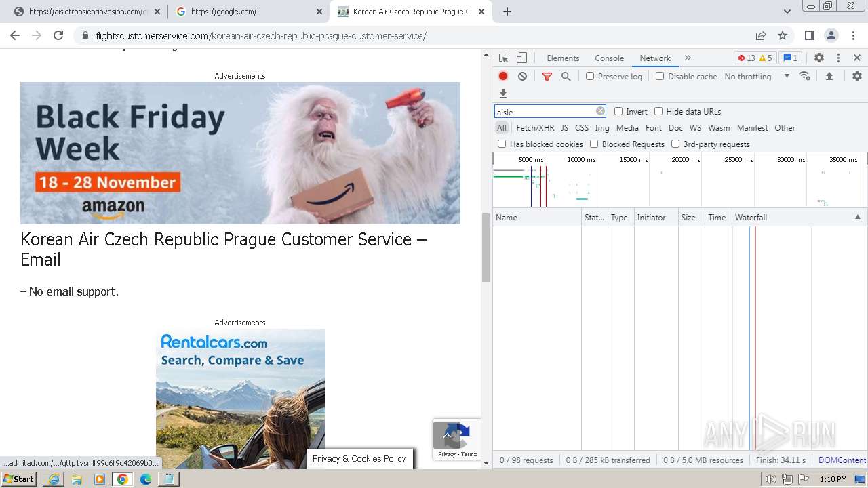Open Chrome tab search dropdown arrow
868x488 pixels.
pyautogui.click(x=787, y=12)
